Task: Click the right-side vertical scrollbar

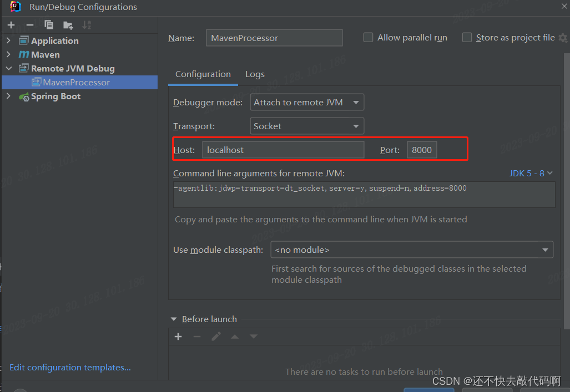Action: pyautogui.click(x=567, y=191)
